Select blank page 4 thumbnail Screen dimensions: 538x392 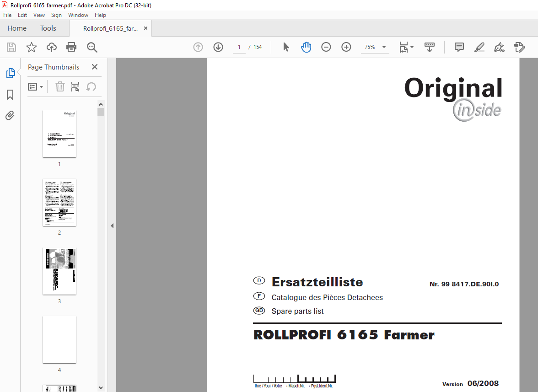pos(59,339)
